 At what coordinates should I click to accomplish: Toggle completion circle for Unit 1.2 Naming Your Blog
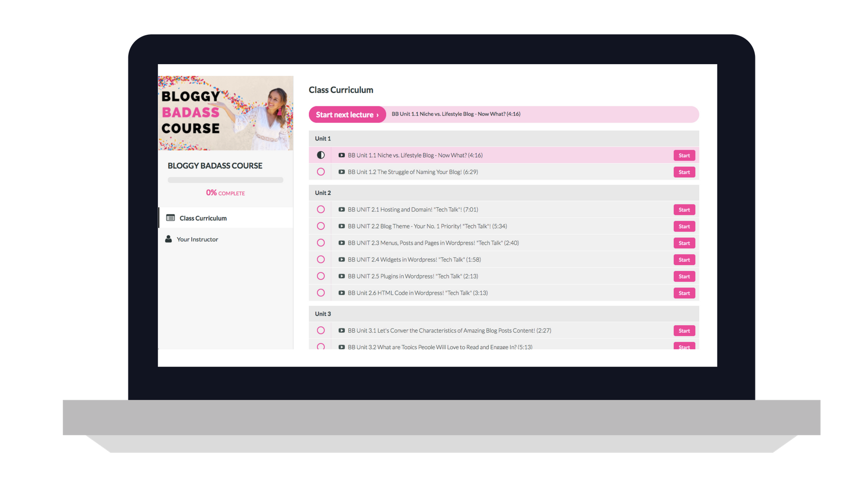321,172
